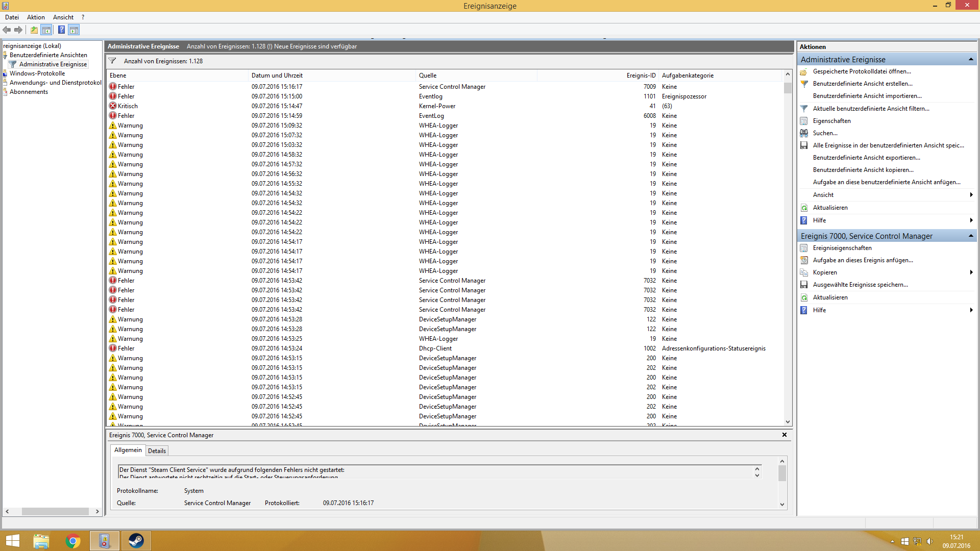Sort by the Aufgabenkategorie column header

[x=721, y=76]
